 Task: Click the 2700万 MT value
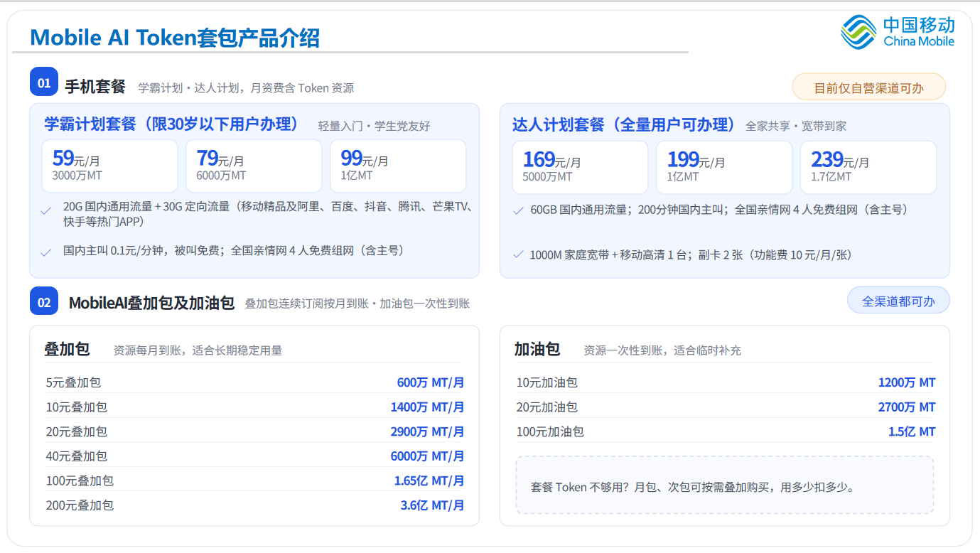[x=907, y=407]
